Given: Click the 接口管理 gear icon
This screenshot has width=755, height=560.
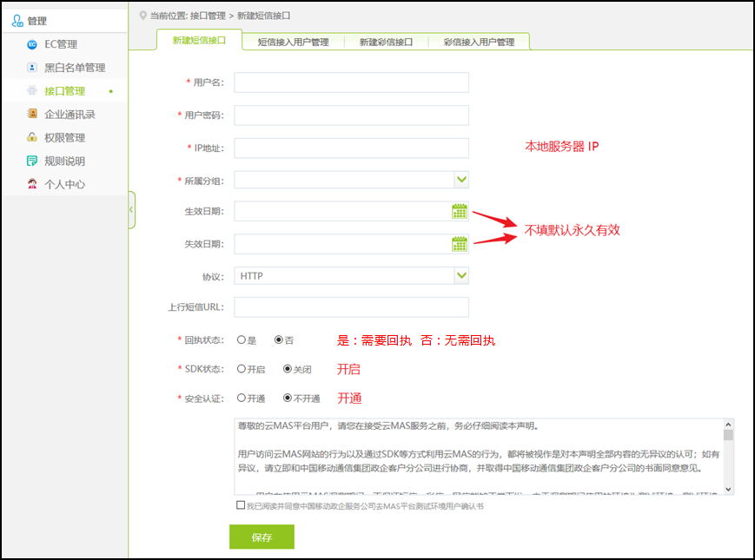Looking at the screenshot, I should (32, 90).
